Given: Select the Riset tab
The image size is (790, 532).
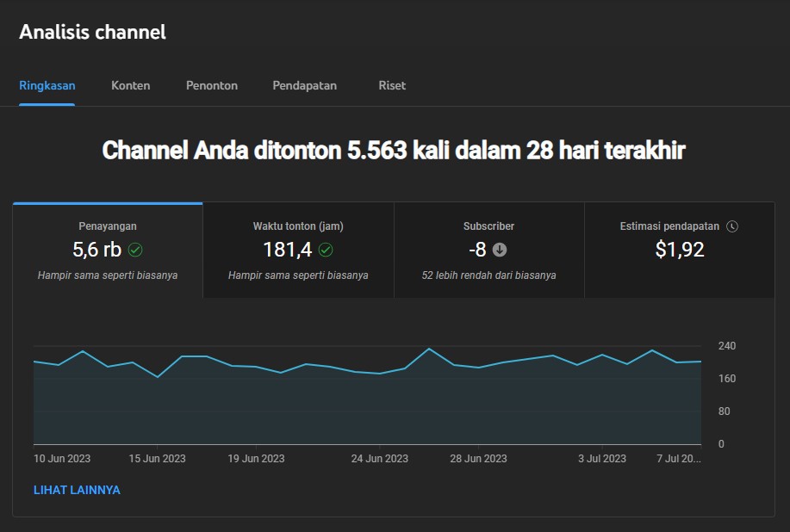Looking at the screenshot, I should (392, 85).
